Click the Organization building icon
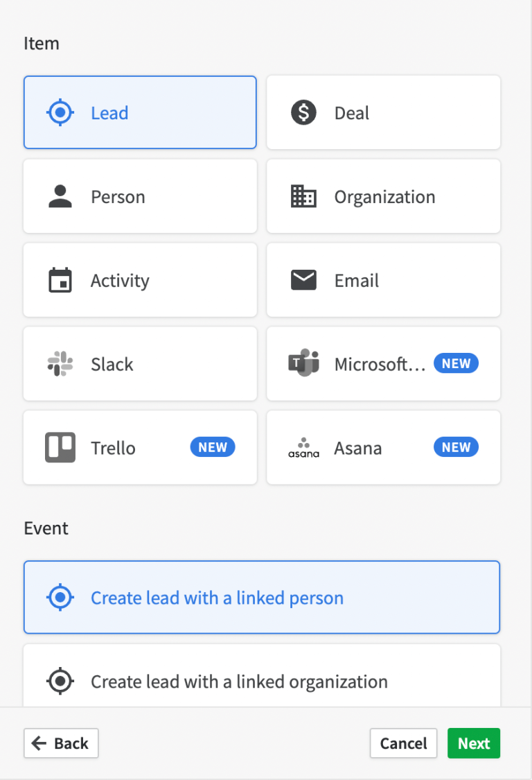532x780 pixels. [303, 196]
